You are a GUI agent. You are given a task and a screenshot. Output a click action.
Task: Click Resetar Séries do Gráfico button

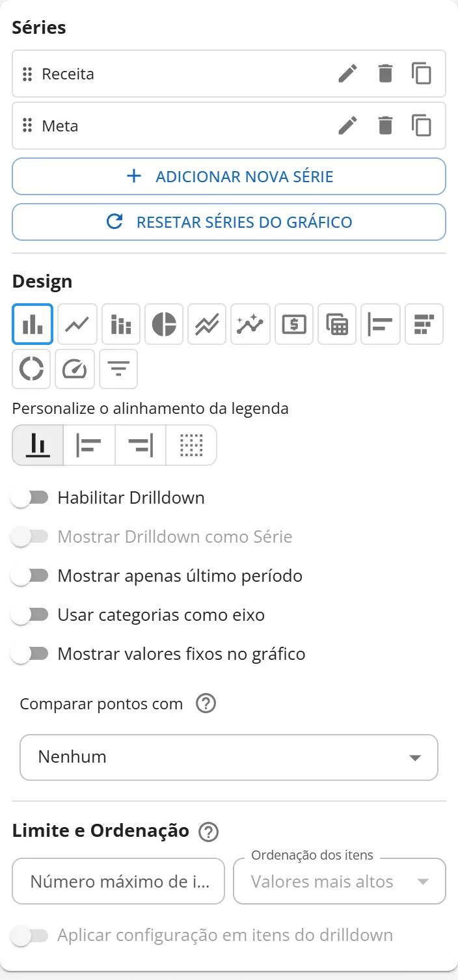click(229, 222)
